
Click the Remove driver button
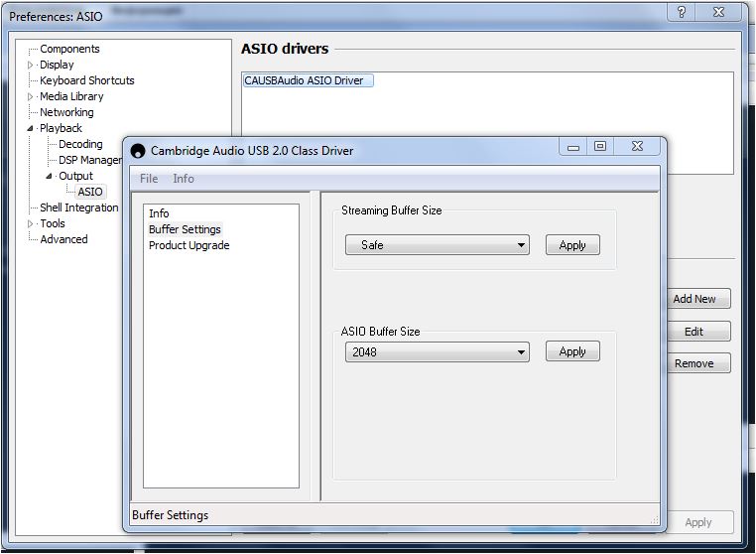coord(693,363)
